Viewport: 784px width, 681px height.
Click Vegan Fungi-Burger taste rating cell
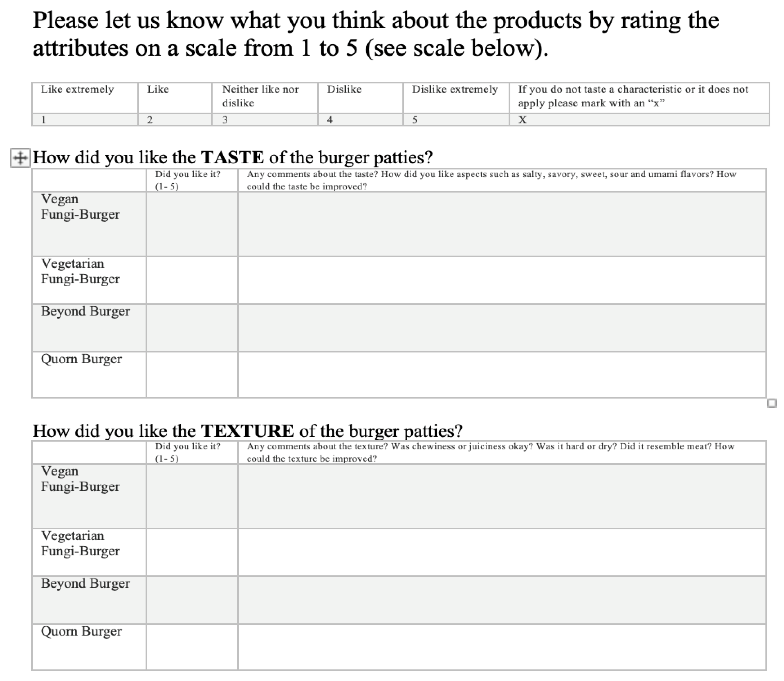(x=192, y=224)
